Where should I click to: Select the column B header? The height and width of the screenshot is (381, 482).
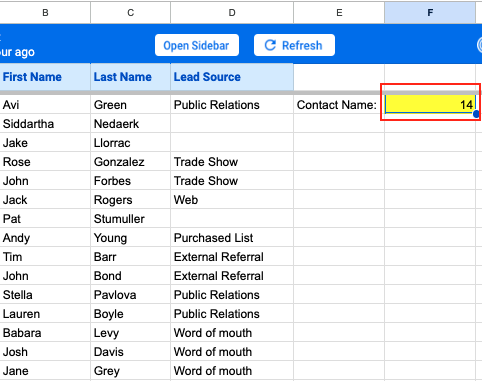point(45,13)
